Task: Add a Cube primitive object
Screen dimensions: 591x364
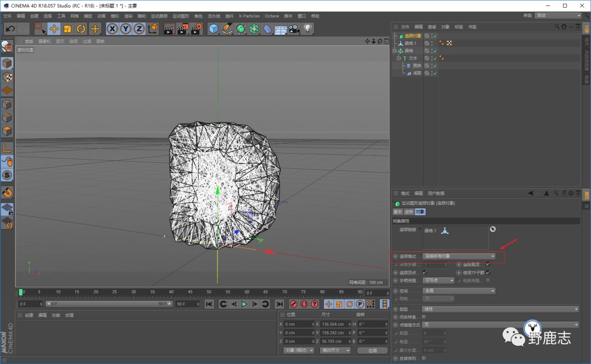Action: 213,28
